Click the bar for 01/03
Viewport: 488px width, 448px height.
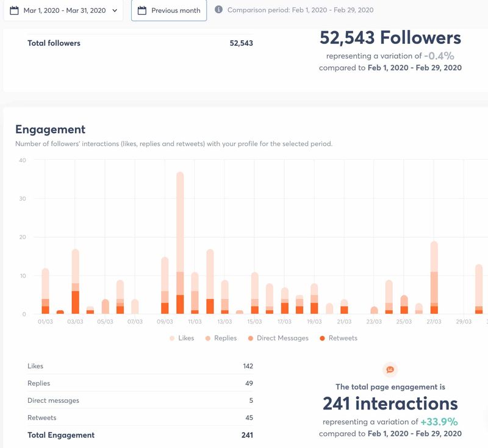(45, 291)
